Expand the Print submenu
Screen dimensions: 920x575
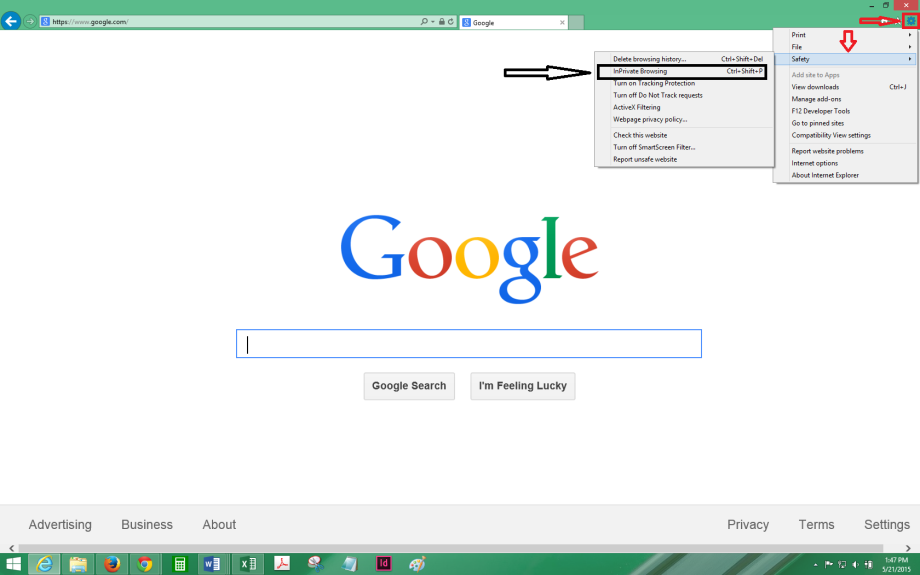(845, 35)
